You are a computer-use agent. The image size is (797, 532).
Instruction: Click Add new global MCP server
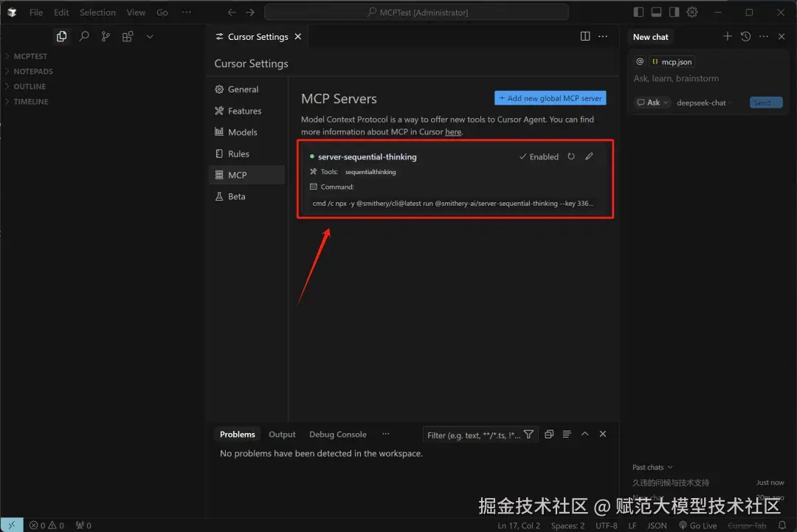click(x=550, y=98)
